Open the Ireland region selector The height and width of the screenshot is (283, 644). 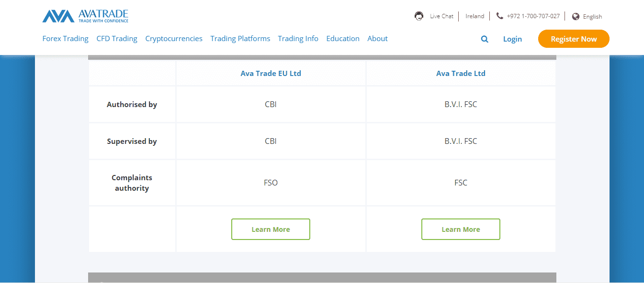coord(475,16)
